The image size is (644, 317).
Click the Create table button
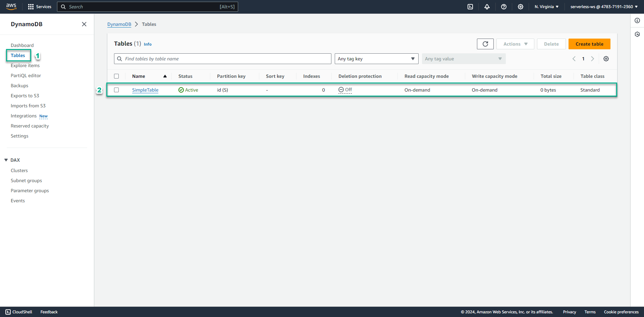(x=589, y=44)
